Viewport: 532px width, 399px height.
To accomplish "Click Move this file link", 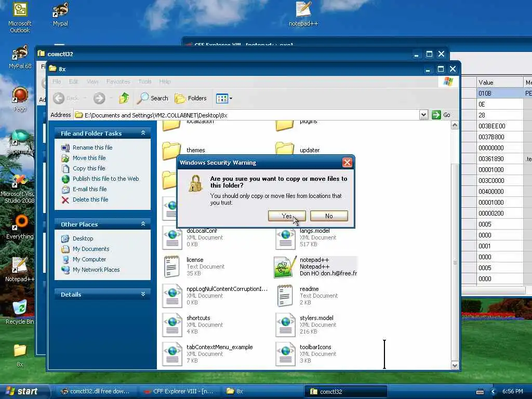I will 89,158.
